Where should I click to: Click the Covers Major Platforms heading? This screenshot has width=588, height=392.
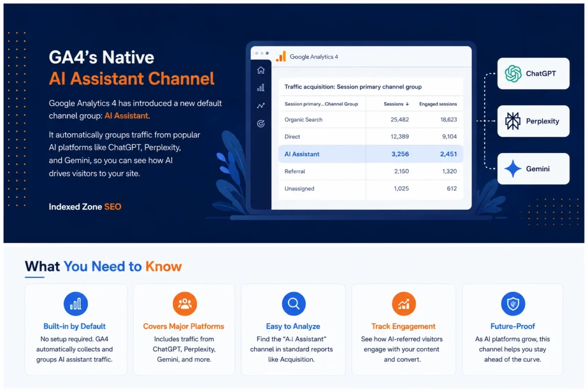[184, 326]
